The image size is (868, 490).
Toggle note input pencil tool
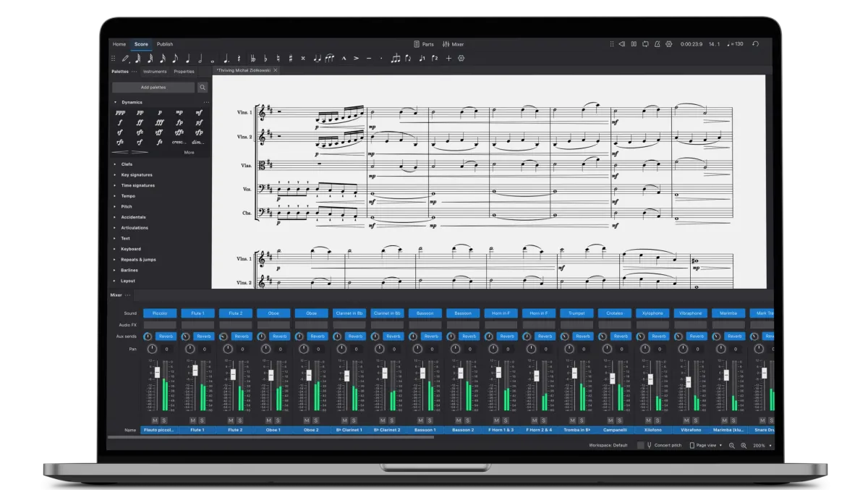[x=125, y=58]
